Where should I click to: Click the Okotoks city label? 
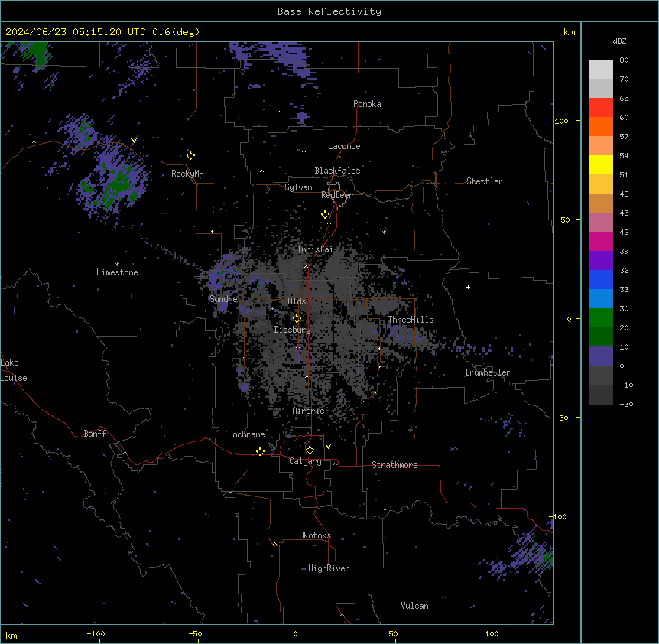coord(315,535)
